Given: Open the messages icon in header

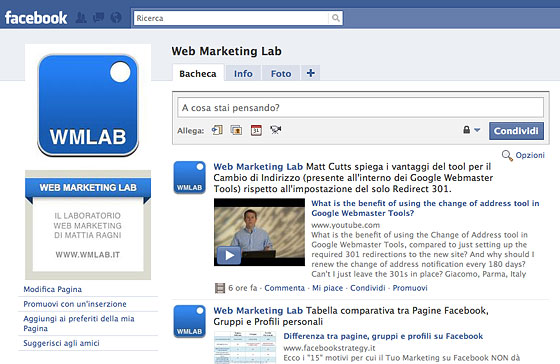Looking at the screenshot, I should click(98, 18).
